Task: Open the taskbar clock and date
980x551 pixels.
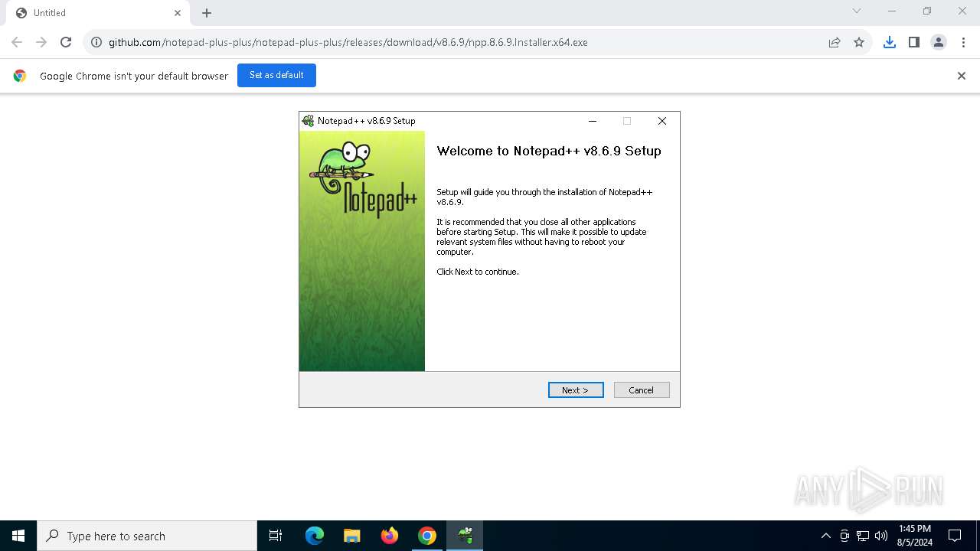Action: point(915,536)
